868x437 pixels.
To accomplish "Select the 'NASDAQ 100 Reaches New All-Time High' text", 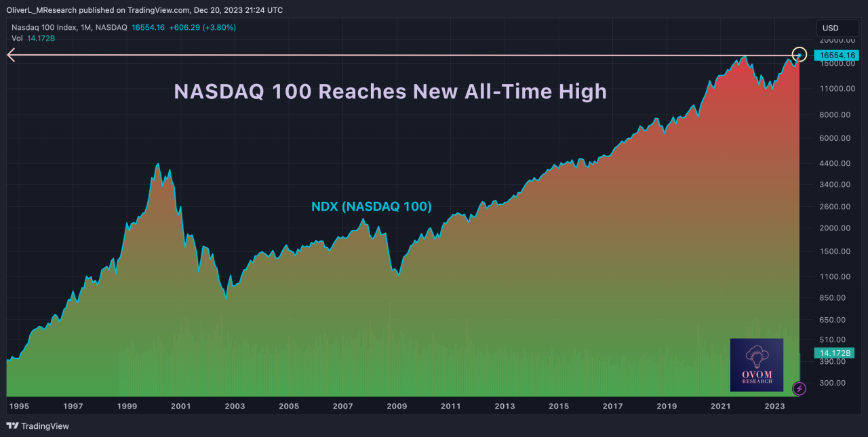I will (x=391, y=91).
